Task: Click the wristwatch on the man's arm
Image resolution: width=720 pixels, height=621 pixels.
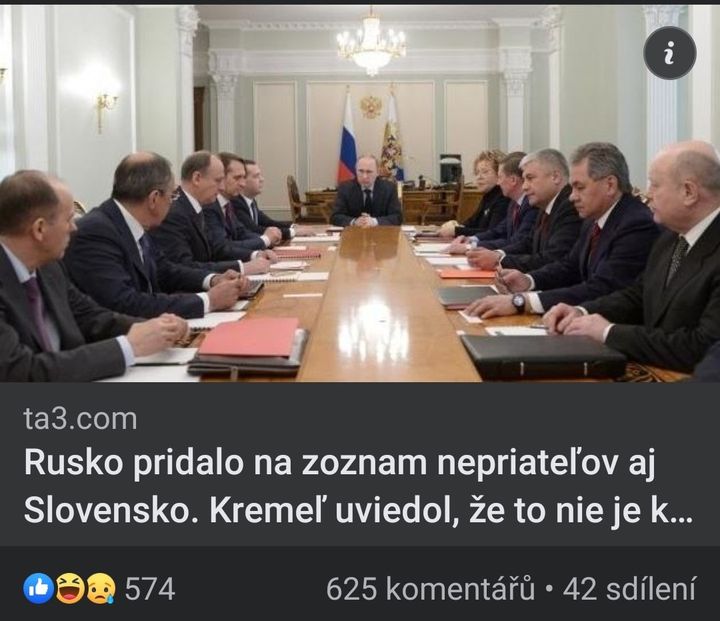Action: tap(518, 303)
